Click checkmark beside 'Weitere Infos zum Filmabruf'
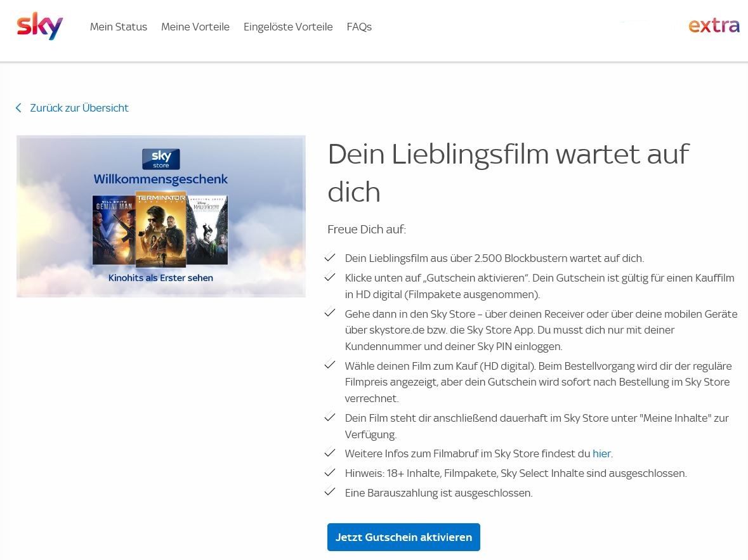The height and width of the screenshot is (560, 748). tap(330, 453)
